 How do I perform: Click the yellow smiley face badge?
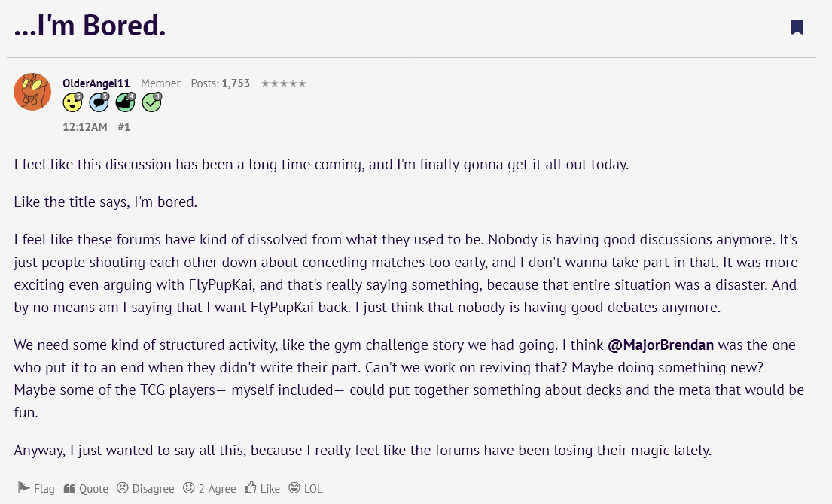tap(73, 102)
